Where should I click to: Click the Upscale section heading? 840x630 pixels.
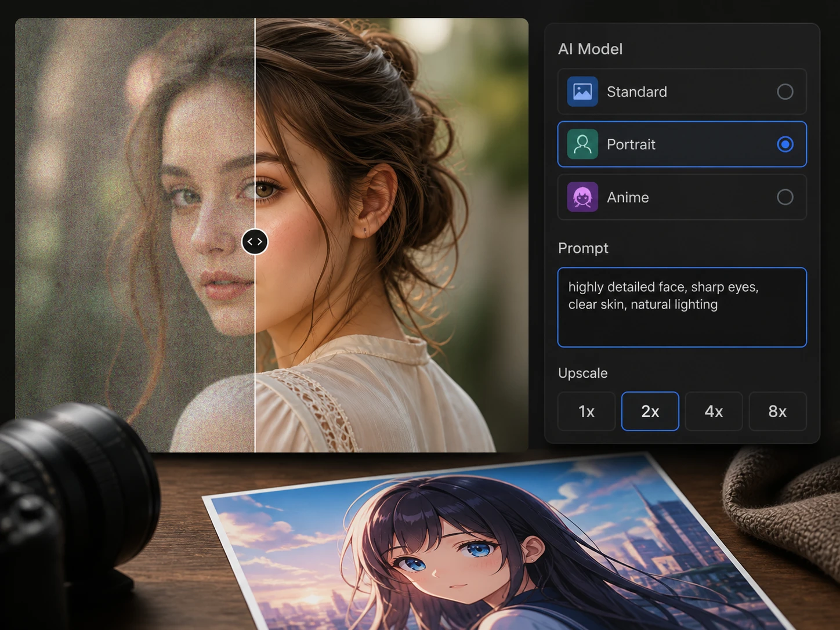582,373
